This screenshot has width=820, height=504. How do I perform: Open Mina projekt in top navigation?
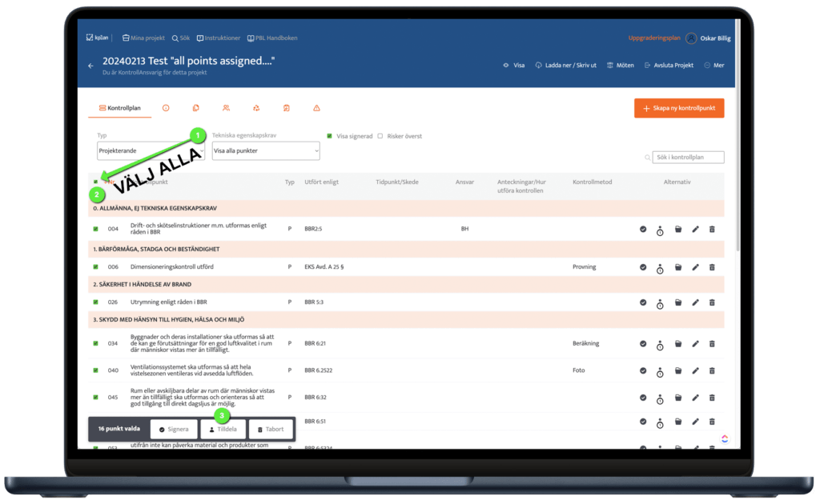143,38
